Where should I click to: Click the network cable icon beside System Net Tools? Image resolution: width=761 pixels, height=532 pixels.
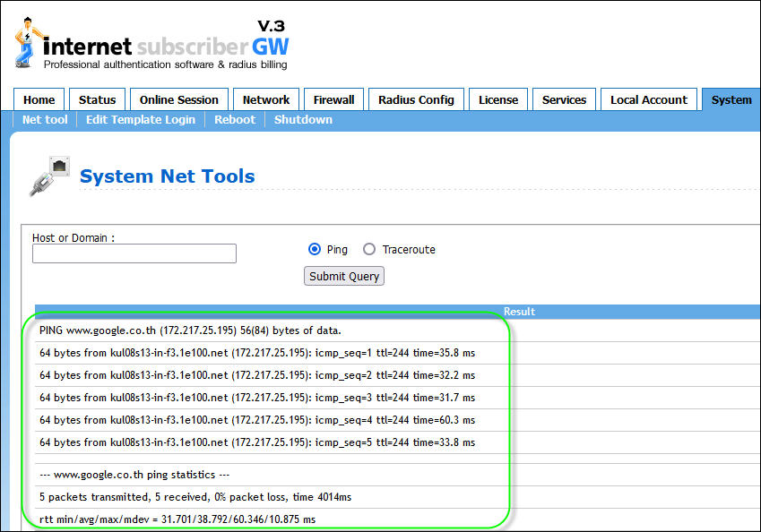pos(49,176)
